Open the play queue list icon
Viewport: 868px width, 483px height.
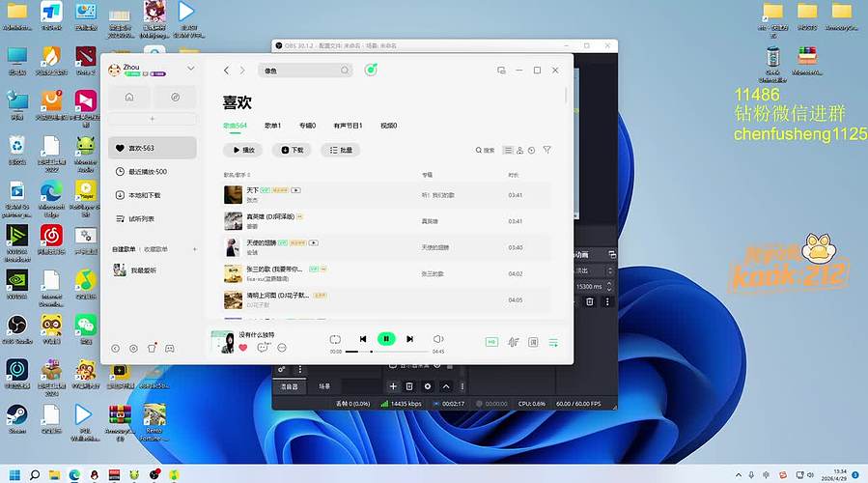[553, 343]
